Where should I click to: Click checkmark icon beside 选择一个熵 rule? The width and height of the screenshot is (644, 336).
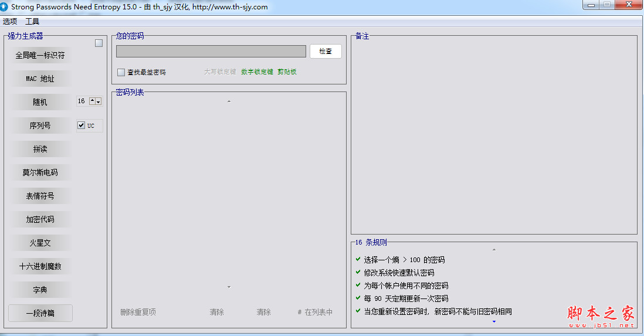(358, 259)
